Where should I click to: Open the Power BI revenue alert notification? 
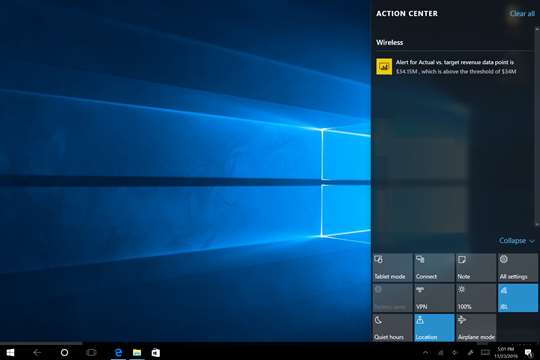click(453, 67)
